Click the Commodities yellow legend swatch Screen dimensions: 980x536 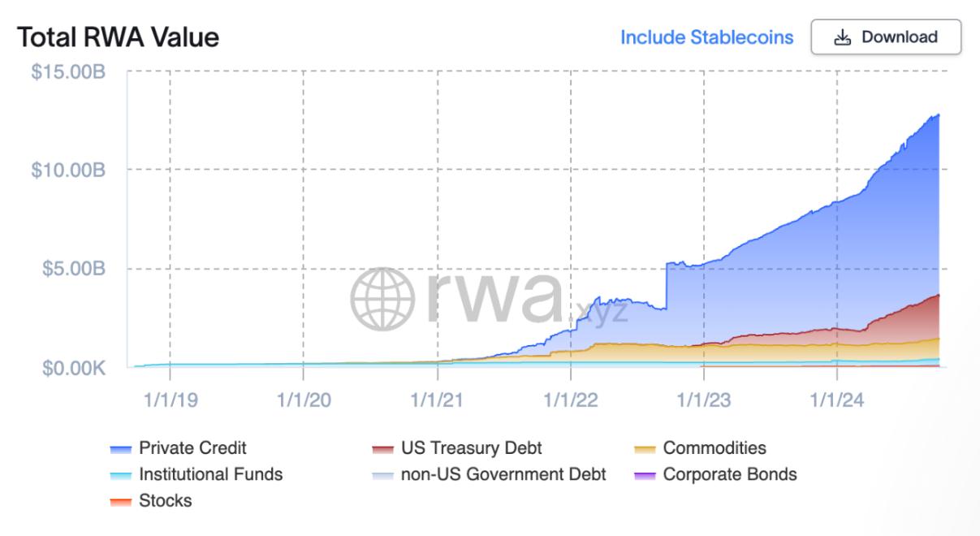pyautogui.click(x=645, y=449)
